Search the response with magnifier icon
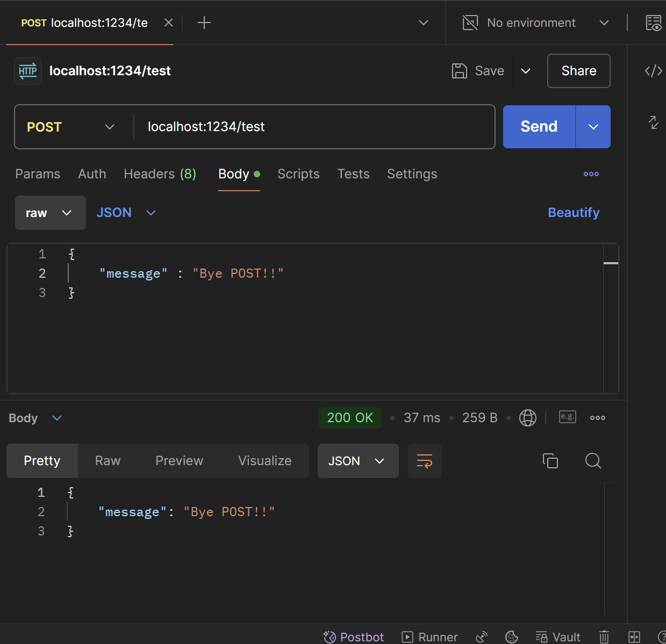Viewport: 666px width, 644px height. pos(593,461)
